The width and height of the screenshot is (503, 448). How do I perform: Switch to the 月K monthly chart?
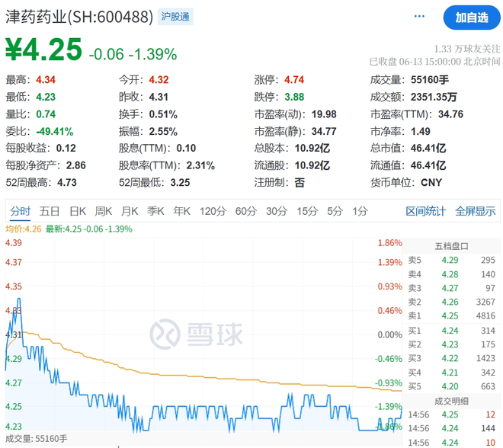pos(130,211)
